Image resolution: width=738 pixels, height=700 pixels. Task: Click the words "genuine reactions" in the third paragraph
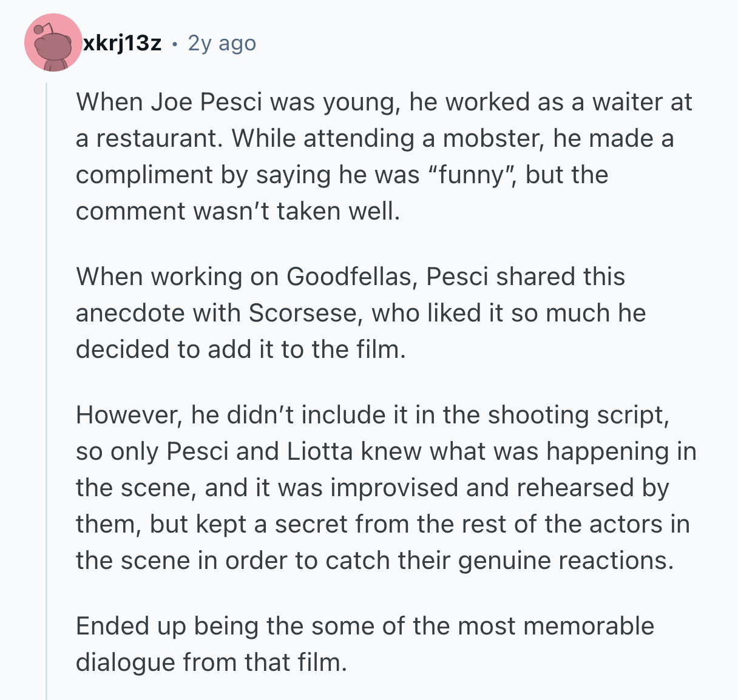point(566,560)
